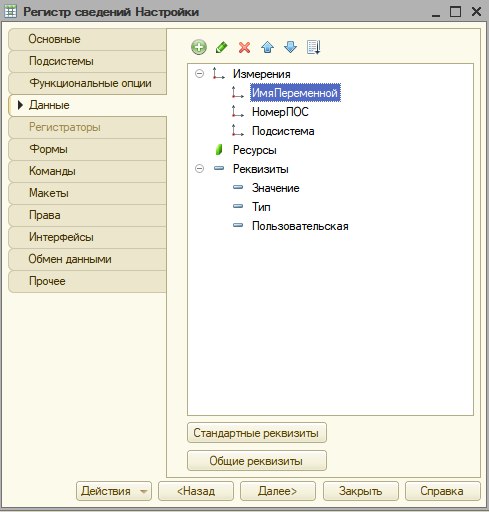The width and height of the screenshot is (489, 512).
Task: Click Стандартные реквизиты button
Action: (x=257, y=433)
